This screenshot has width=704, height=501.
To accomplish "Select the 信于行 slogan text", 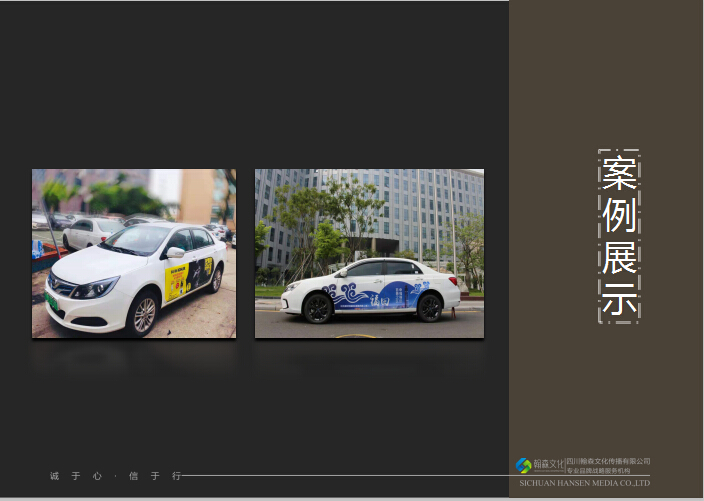I will 154,476.
